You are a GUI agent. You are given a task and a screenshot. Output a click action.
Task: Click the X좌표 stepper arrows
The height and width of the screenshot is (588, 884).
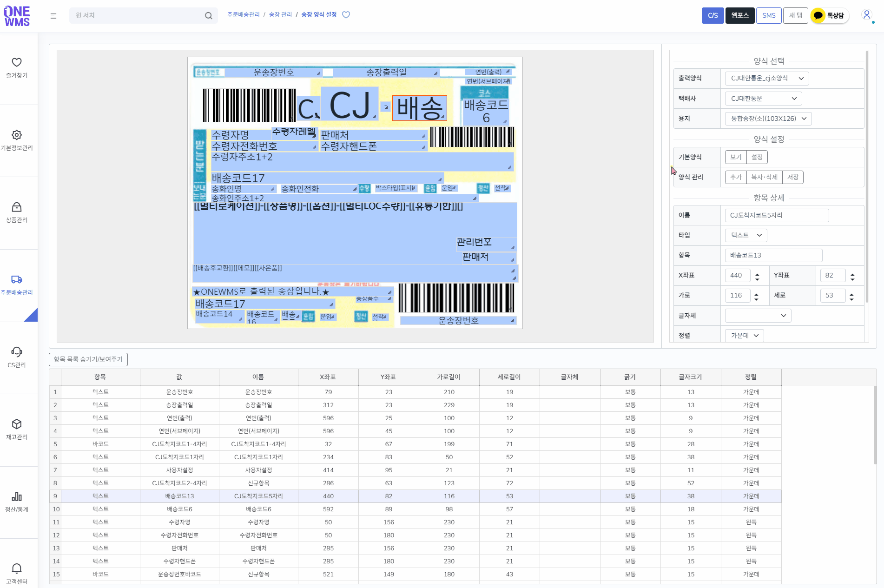tap(757, 277)
